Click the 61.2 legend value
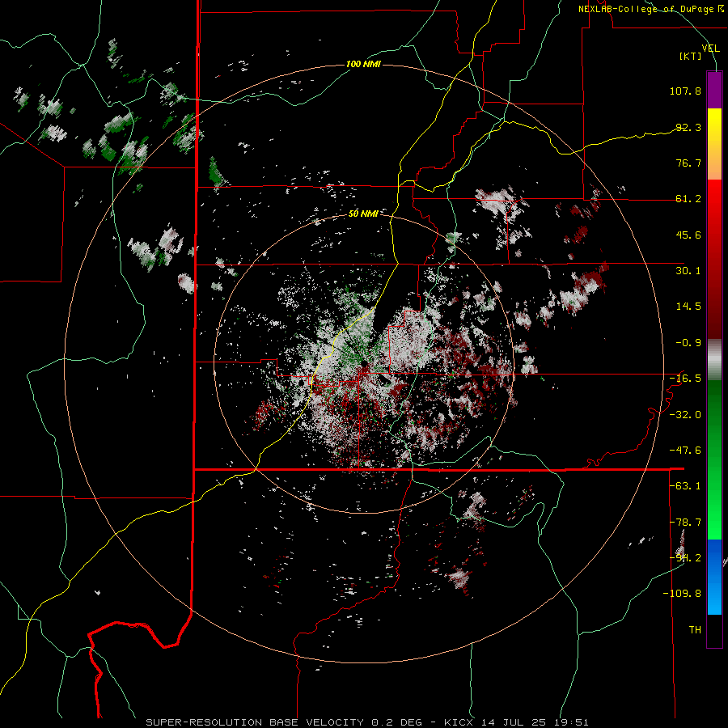This screenshot has height=728, width=728. point(688,199)
